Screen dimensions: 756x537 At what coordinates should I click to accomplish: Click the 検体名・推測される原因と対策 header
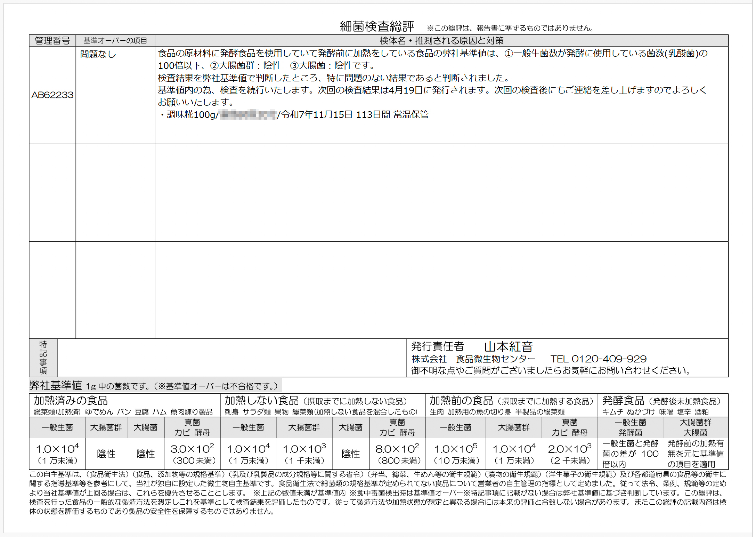point(441,41)
